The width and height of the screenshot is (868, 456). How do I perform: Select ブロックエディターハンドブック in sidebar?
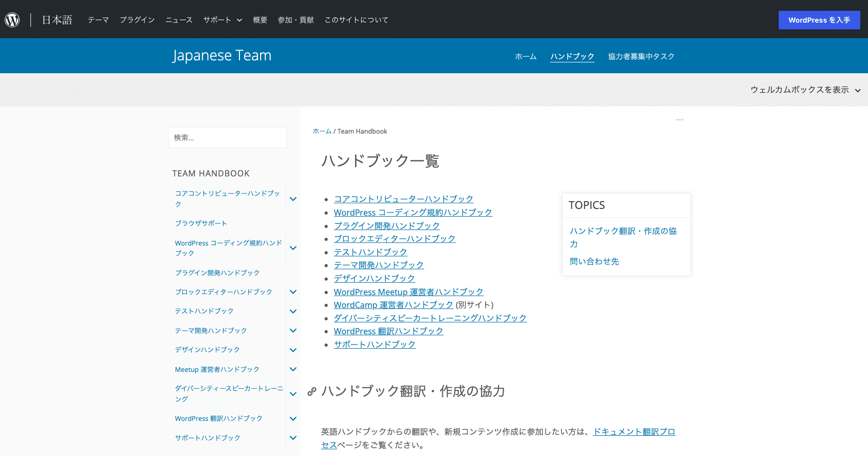tap(223, 292)
